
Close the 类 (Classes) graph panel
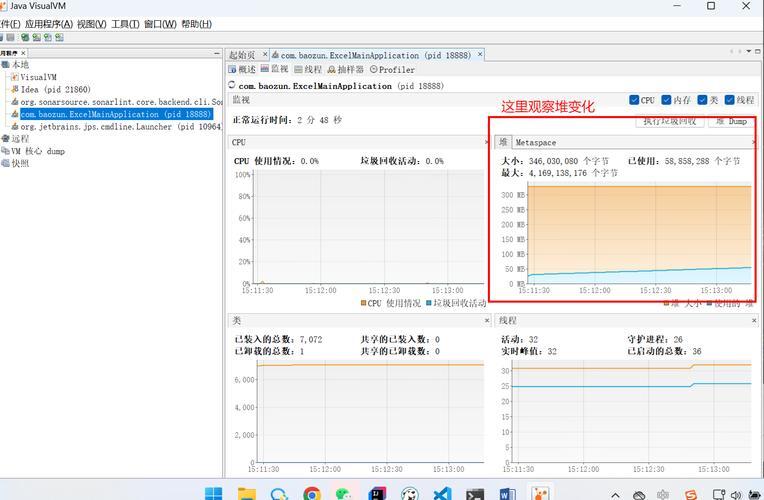[x=487, y=320]
